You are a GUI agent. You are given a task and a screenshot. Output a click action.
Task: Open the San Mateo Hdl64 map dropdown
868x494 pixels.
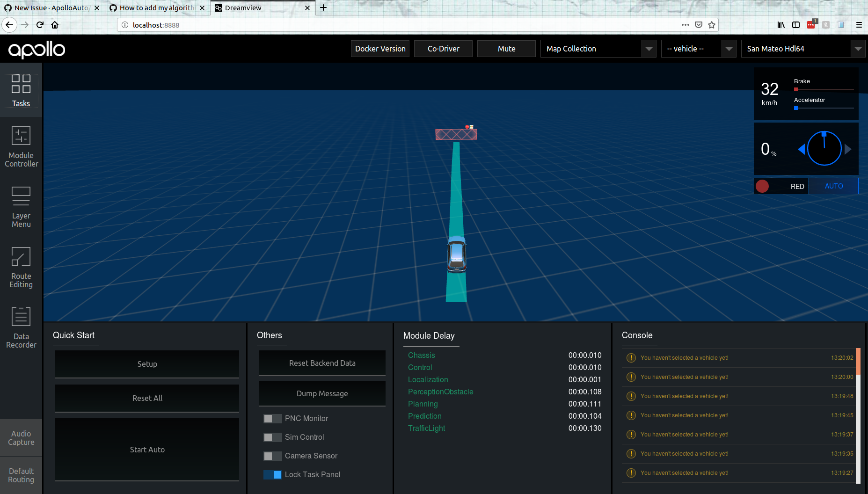858,48
